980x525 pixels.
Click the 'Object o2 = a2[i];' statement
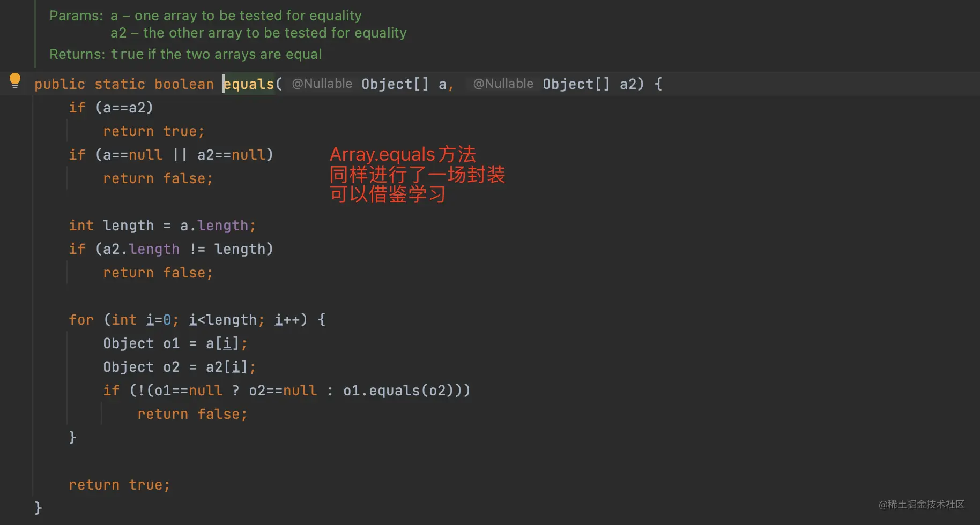tap(180, 367)
